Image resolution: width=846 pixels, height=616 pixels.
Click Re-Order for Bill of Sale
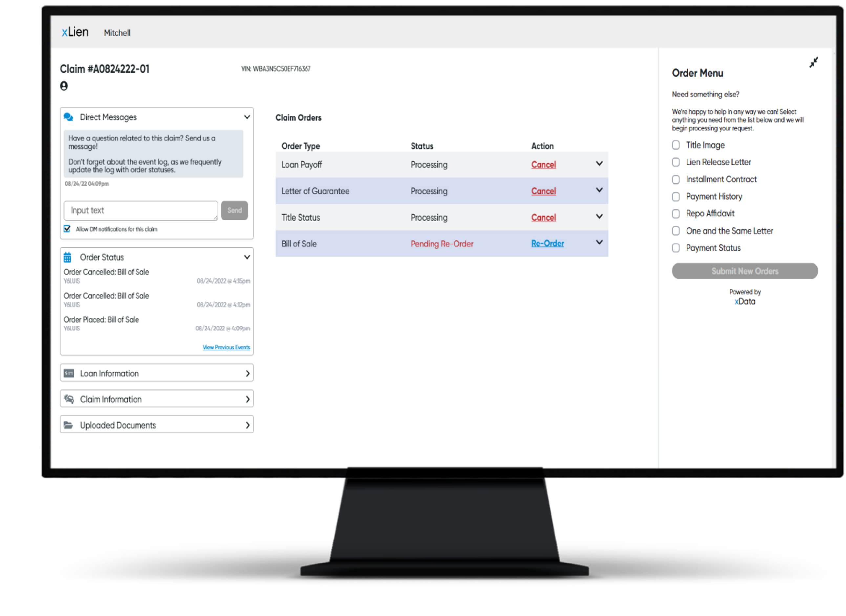pos(547,244)
